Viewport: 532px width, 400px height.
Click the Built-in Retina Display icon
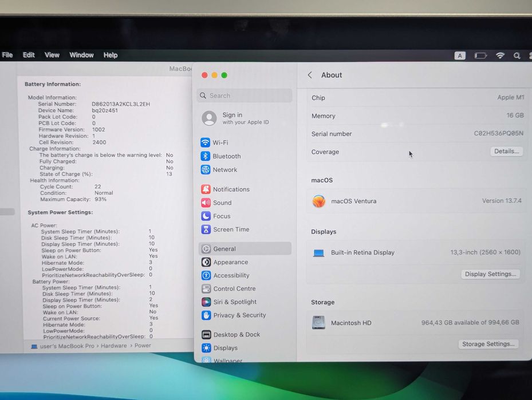coord(318,253)
